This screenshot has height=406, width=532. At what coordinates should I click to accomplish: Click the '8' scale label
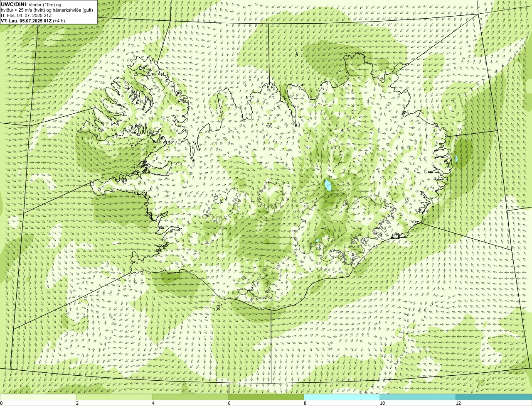pyautogui.click(x=305, y=403)
